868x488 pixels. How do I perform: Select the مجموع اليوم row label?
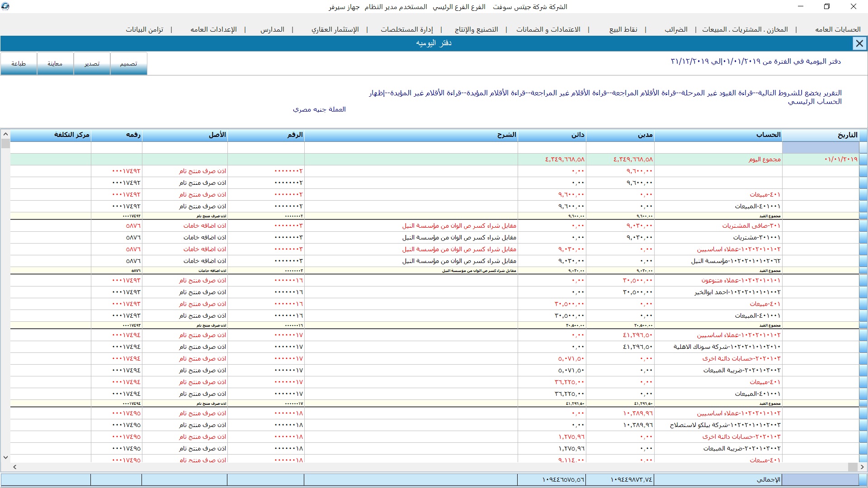(x=764, y=160)
